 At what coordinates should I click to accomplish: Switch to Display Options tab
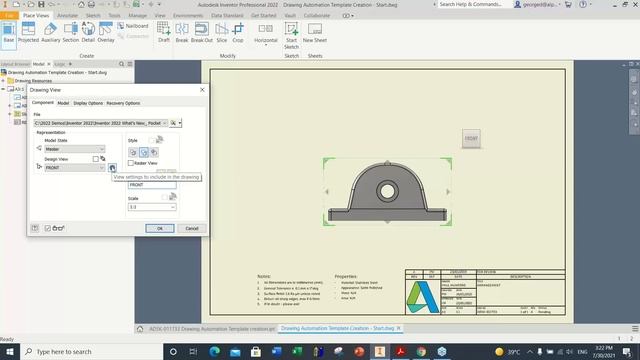tap(88, 103)
